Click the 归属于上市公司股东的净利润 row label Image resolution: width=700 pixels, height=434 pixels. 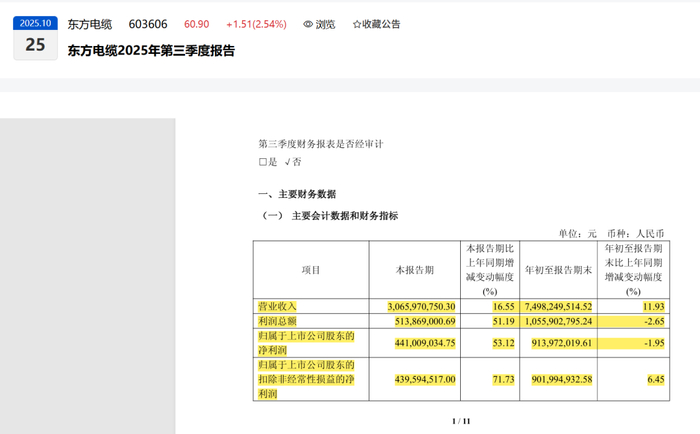[306, 343]
